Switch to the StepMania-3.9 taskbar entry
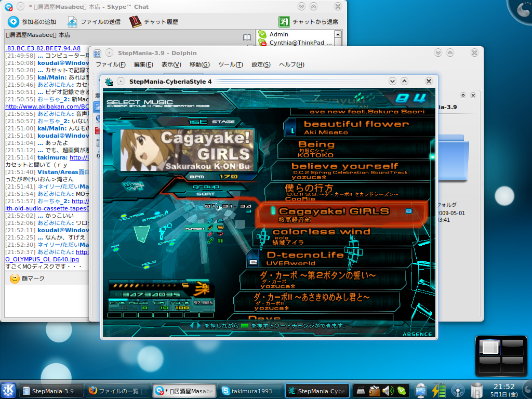532x399 pixels. coord(51,391)
